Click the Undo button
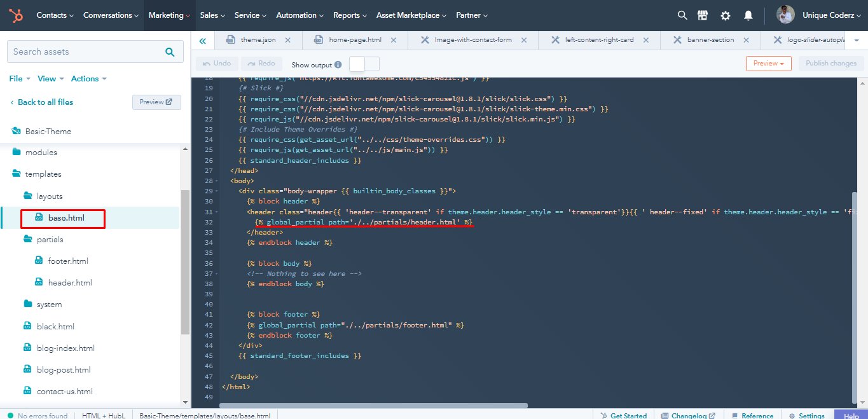868x419 pixels. point(217,64)
